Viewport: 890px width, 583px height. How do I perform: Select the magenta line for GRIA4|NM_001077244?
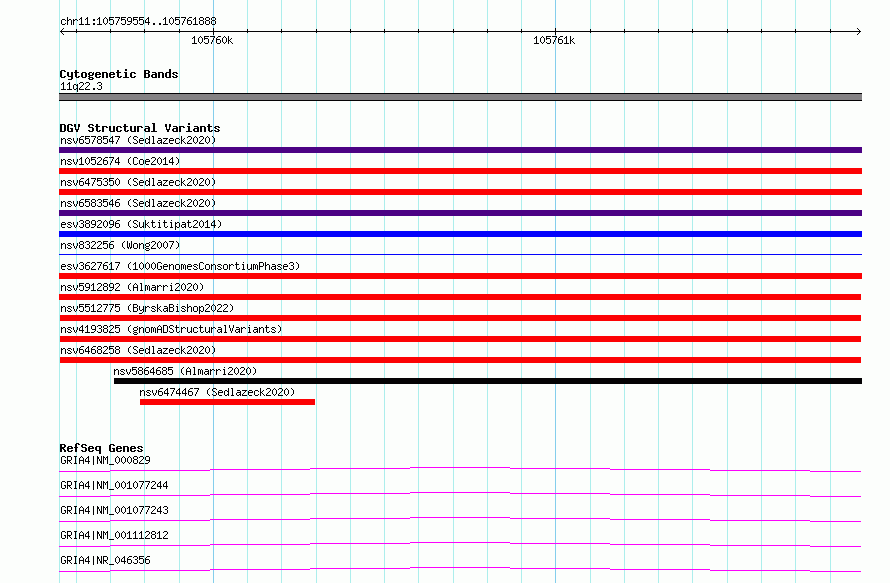(460, 494)
